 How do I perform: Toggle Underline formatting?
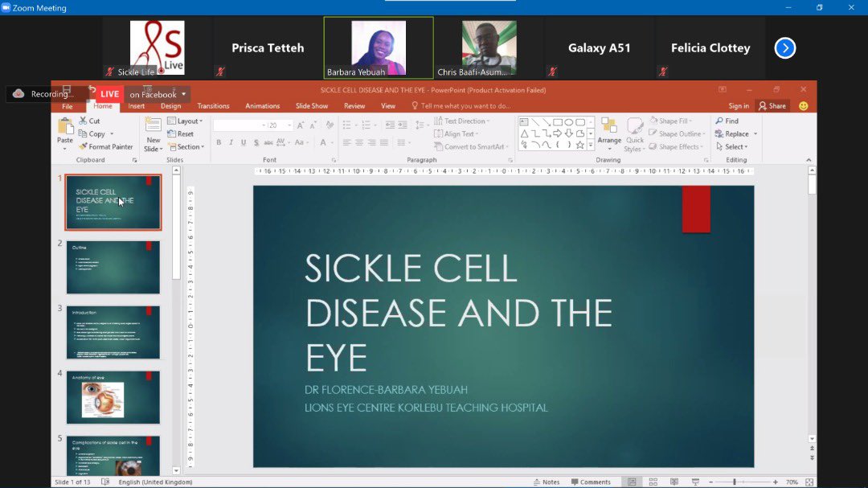point(243,143)
